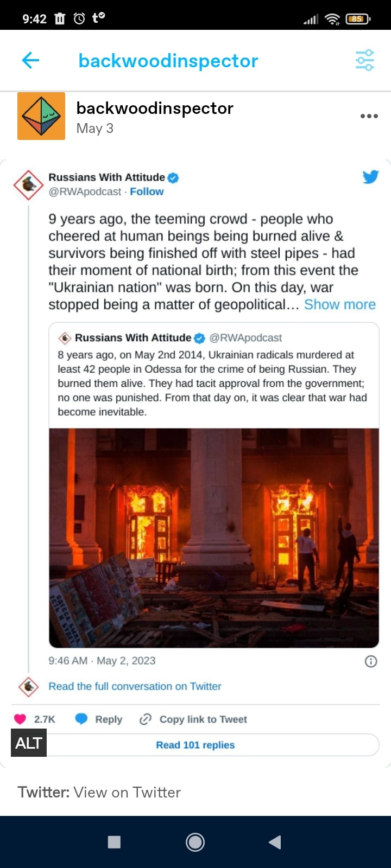Tap the Android home circle button
Viewport: 391px width, 868px height.
195,842
